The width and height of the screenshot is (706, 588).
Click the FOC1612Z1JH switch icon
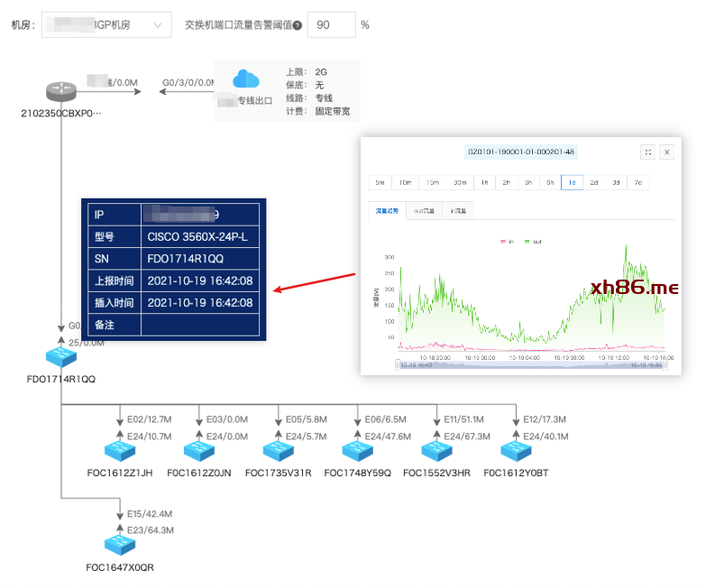119,451
